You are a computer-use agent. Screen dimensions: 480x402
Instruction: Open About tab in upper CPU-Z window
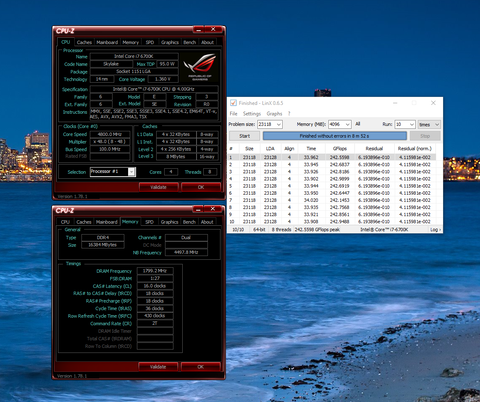coord(207,42)
